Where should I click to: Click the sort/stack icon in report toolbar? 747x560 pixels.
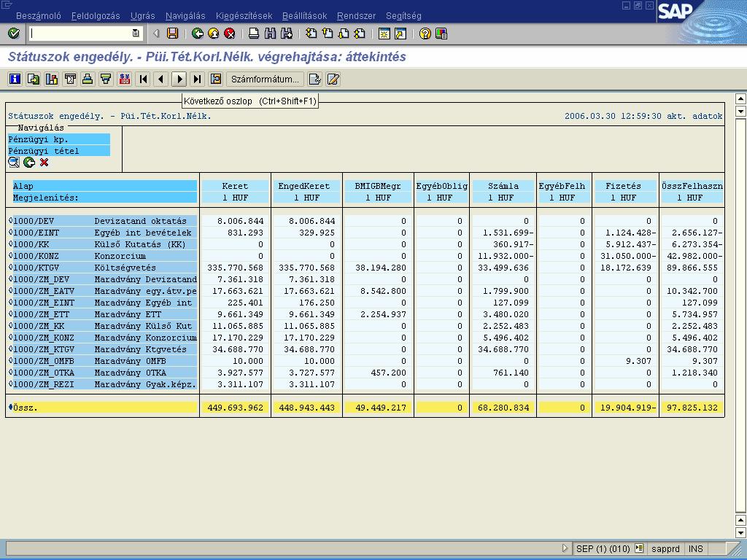[x=88, y=79]
